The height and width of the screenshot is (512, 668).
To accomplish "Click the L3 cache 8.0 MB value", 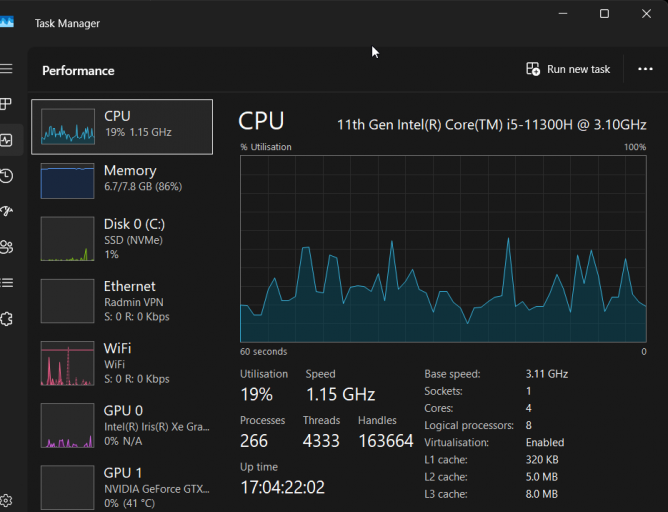I will point(541,494).
